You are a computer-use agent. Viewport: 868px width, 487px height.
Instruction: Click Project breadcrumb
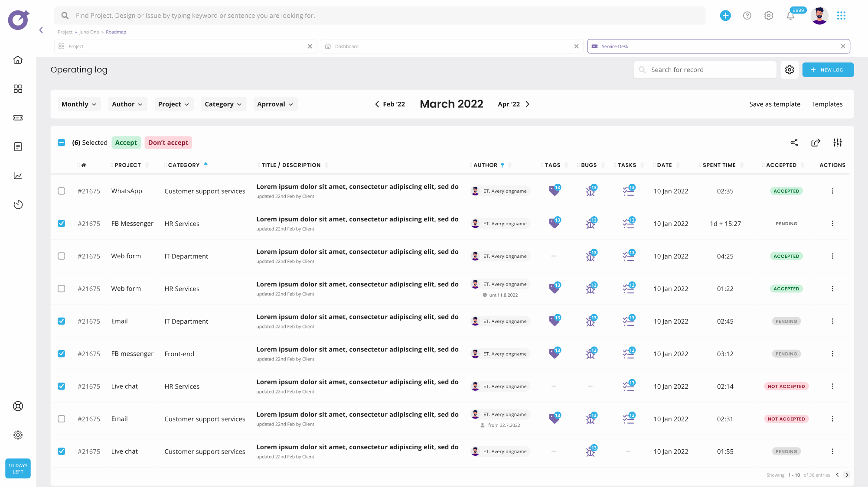(65, 32)
